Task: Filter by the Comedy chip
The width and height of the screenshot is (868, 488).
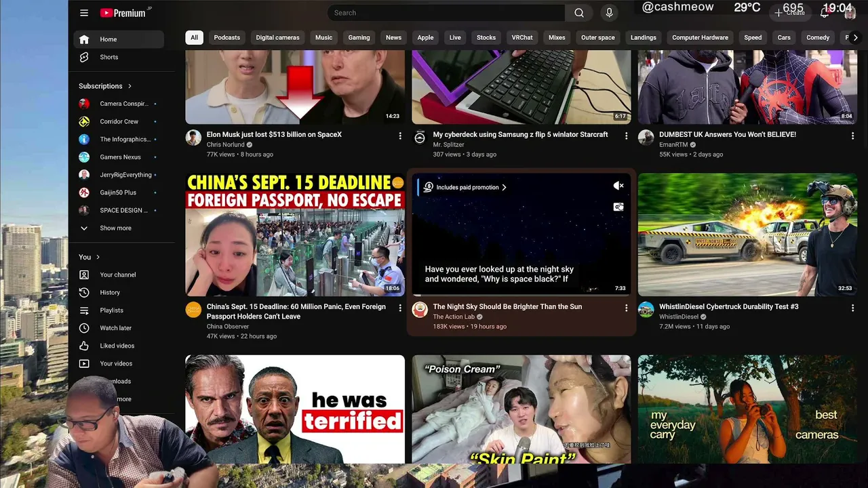Action: 818,37
